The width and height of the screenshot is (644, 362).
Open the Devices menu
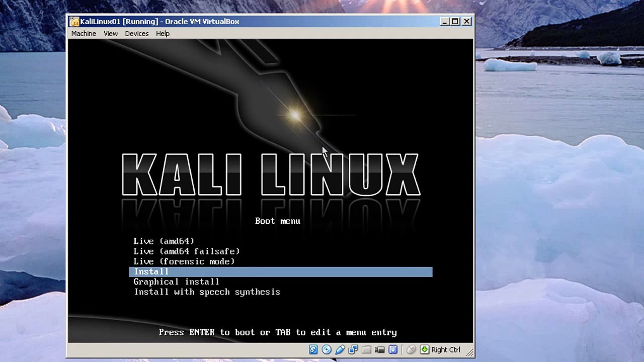tap(137, 34)
